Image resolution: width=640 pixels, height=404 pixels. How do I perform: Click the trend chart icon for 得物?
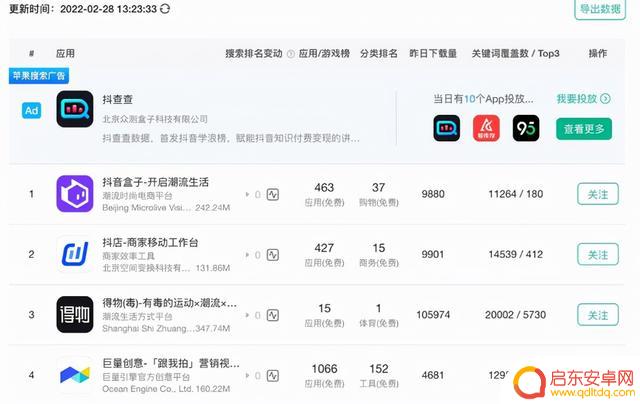coord(273,315)
